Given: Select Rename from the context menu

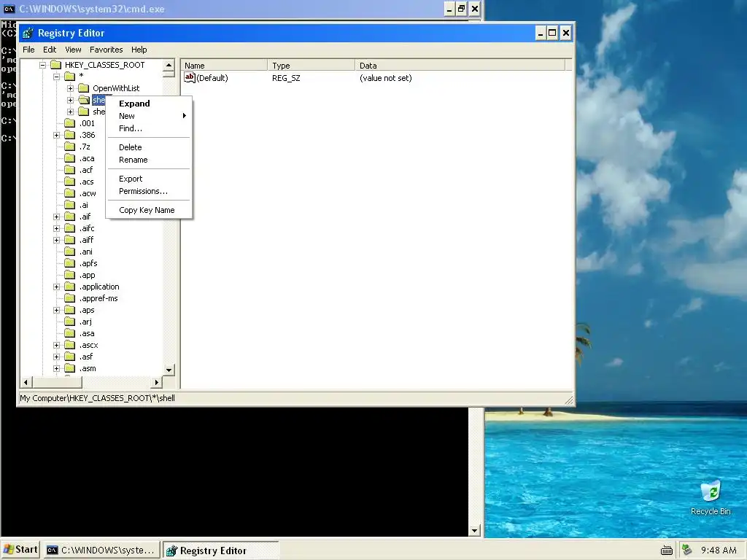Looking at the screenshot, I should (x=149, y=160).
